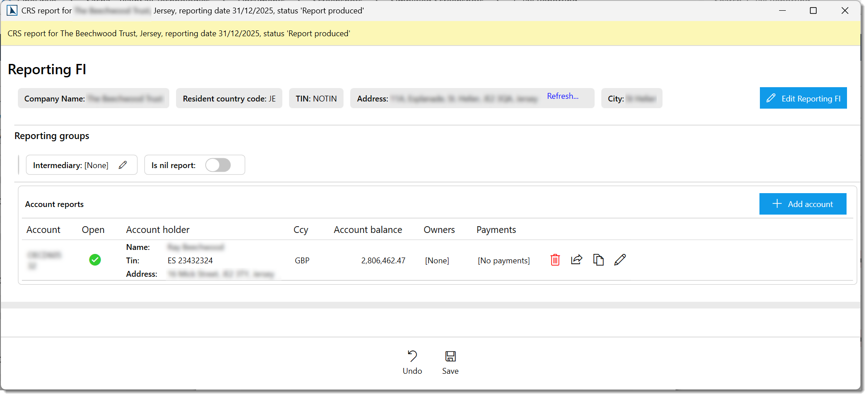Select the TIN: NOTIN field

click(316, 98)
